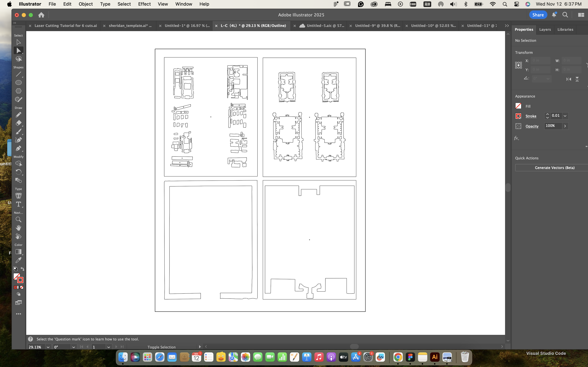Screen dimensions: 588x367
Task: Swap fill and stroke colors
Action: click(22, 269)
